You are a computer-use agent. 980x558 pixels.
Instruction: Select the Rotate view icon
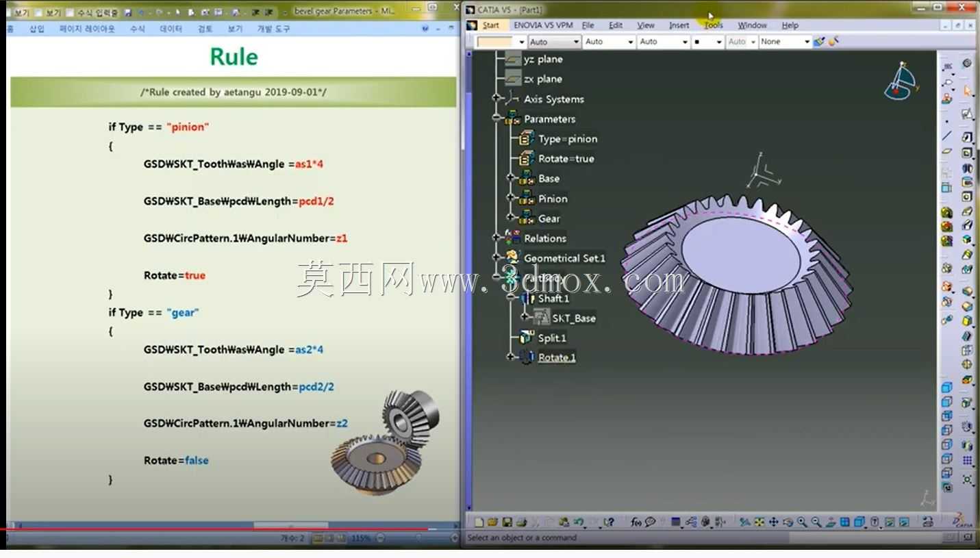point(788,522)
